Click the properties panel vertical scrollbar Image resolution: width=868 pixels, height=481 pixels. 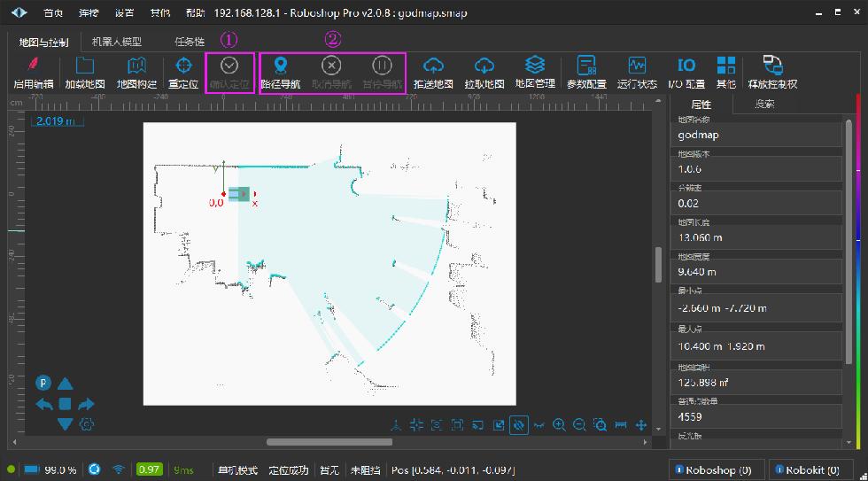tap(849, 242)
